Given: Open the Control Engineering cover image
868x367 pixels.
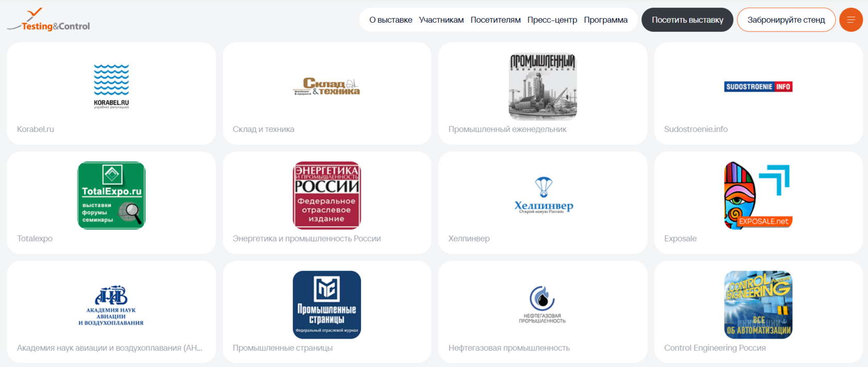Looking at the screenshot, I should pyautogui.click(x=758, y=305).
